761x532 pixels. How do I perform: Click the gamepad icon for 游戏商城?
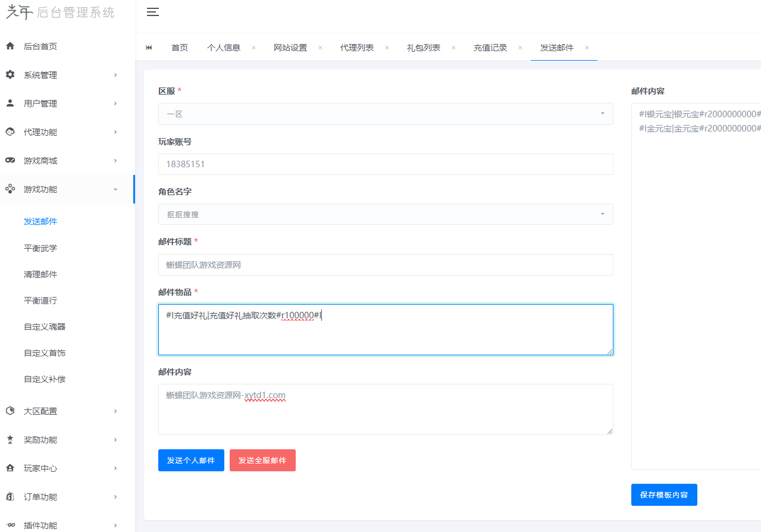coord(10,161)
